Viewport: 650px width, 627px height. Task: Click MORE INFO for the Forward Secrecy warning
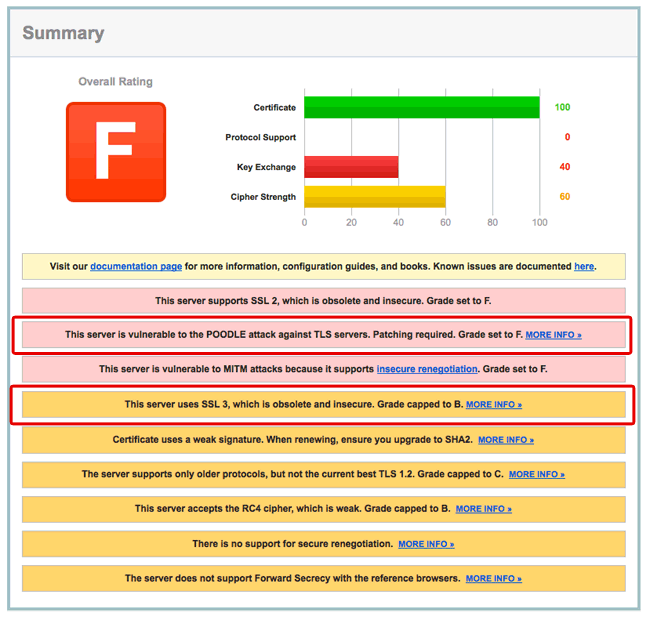[493, 578]
